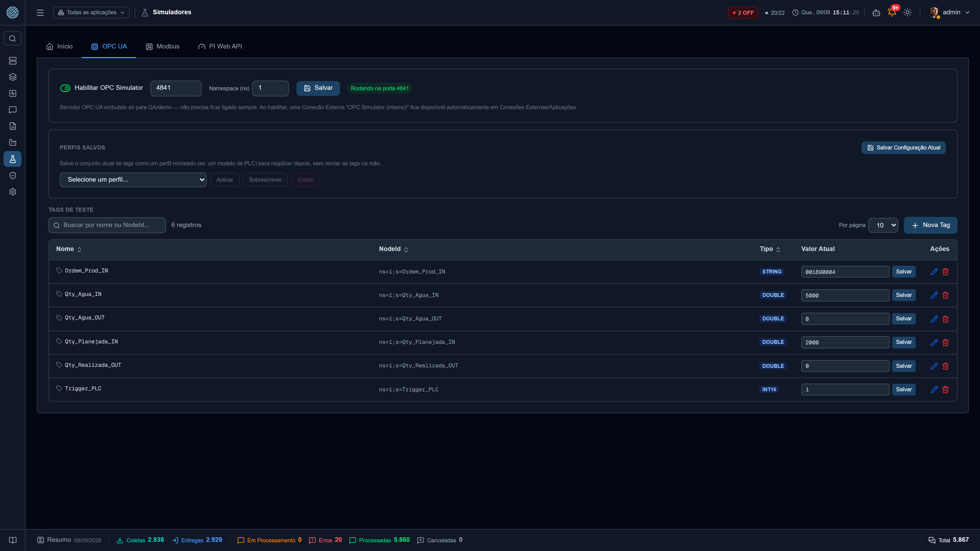Click the Total 5.867 status entry
The width and height of the screenshot is (980, 551).
click(x=948, y=540)
